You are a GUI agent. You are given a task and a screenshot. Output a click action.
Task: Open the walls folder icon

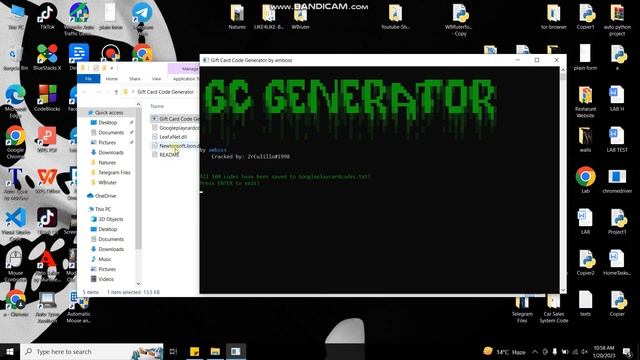tap(585, 139)
